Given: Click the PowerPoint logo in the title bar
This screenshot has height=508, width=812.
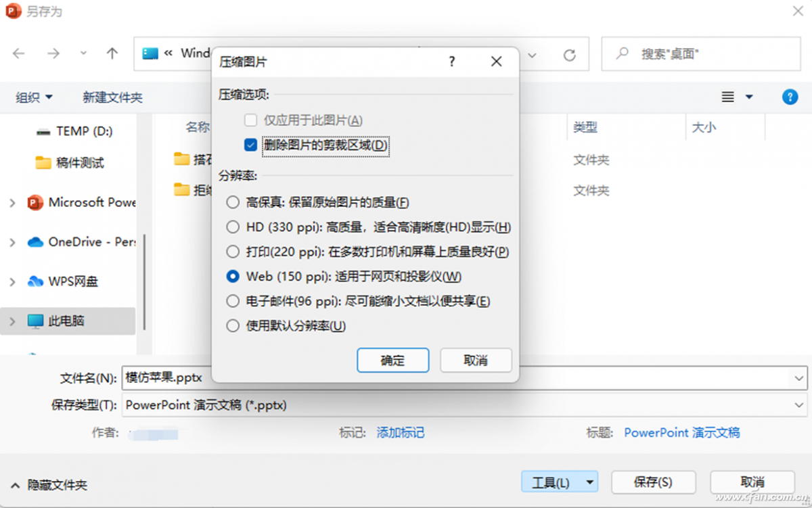Looking at the screenshot, I should click(x=12, y=11).
